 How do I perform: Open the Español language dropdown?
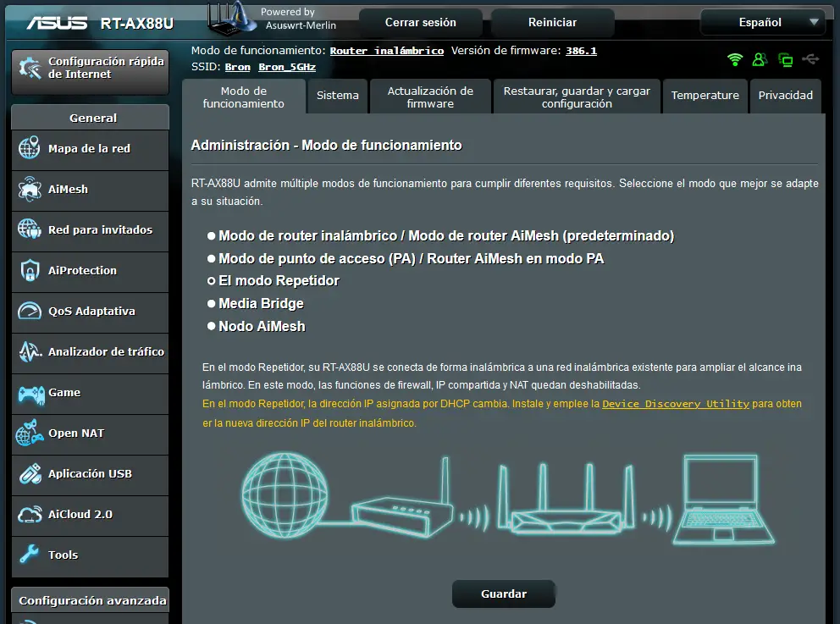click(x=762, y=22)
